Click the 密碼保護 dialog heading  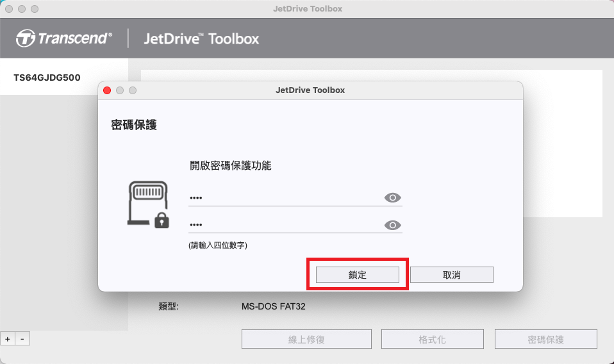[134, 125]
